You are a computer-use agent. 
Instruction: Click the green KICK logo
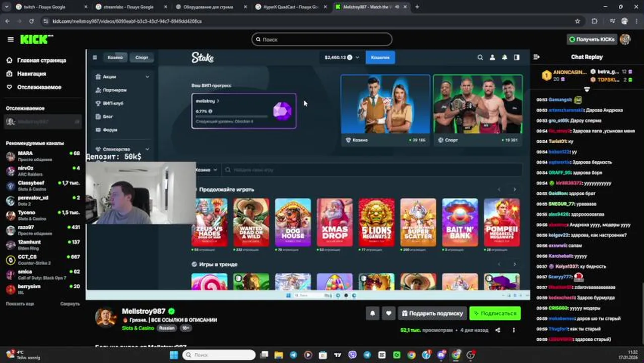(x=36, y=39)
